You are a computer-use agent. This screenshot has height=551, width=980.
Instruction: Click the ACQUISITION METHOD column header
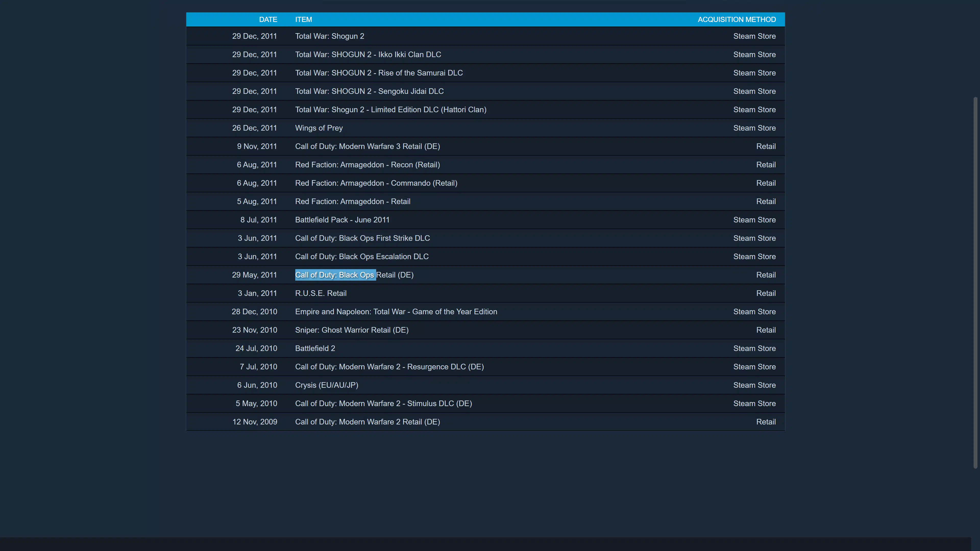point(737,19)
